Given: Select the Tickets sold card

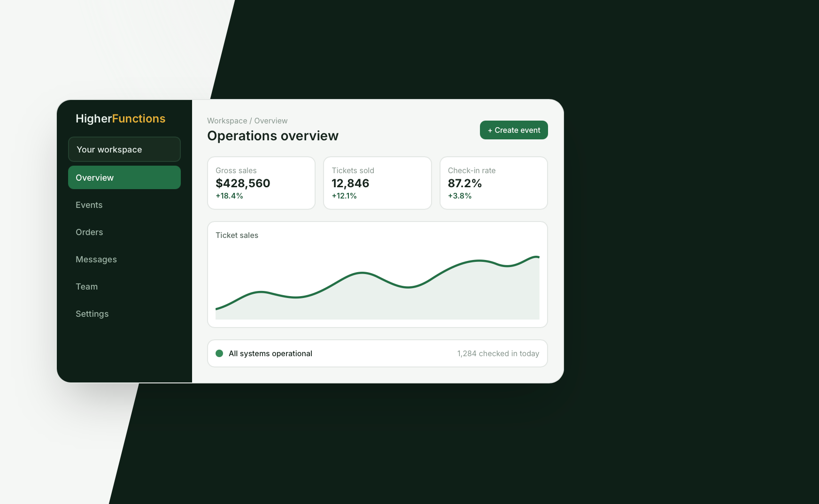Looking at the screenshot, I should pyautogui.click(x=378, y=183).
